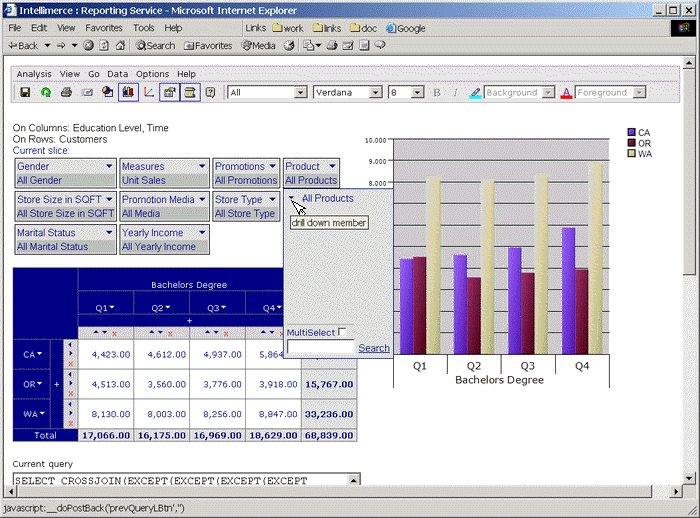Click the page vertical scrollbar down arrow
700x518 pixels.
689,478
